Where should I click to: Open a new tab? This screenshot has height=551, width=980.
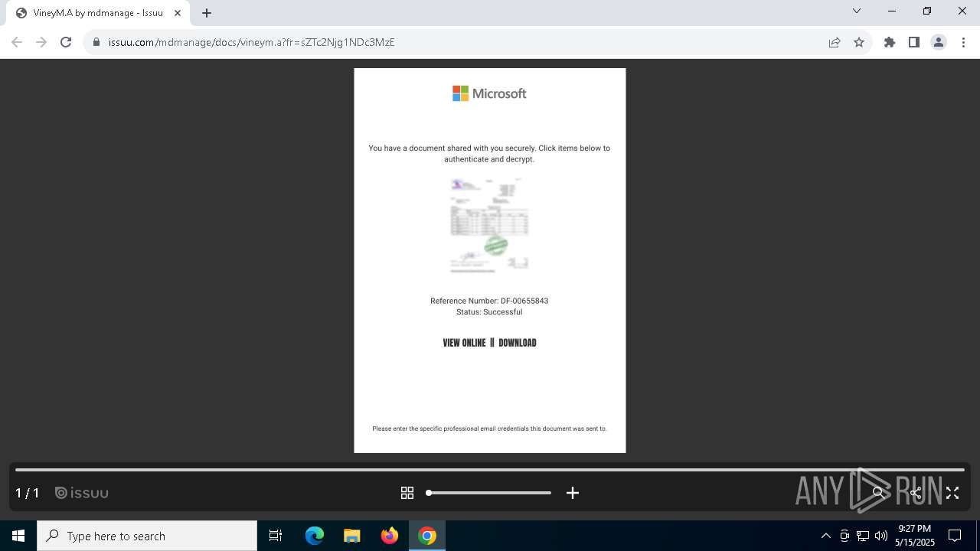tap(207, 13)
